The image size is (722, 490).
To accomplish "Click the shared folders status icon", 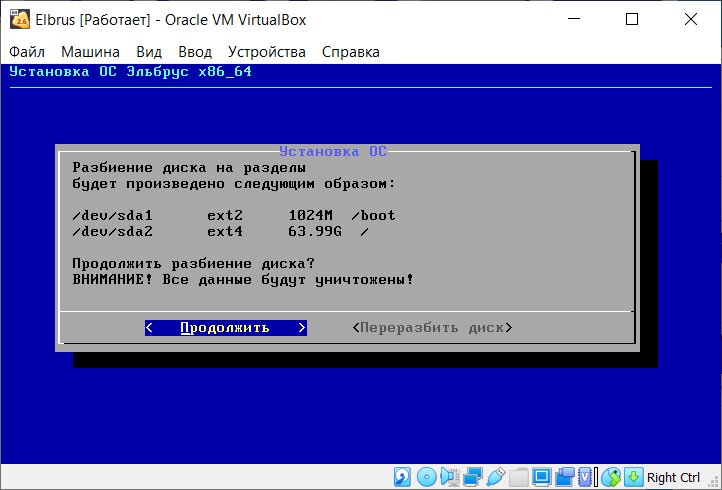I will (x=519, y=477).
